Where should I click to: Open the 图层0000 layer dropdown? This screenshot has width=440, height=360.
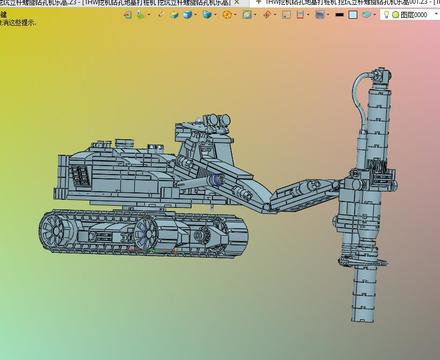click(436, 14)
